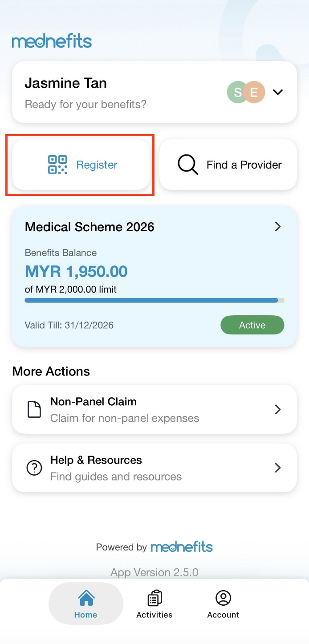Screen dimensions: 309x644
Task: Select the orange E avatar
Action: [x=255, y=92]
